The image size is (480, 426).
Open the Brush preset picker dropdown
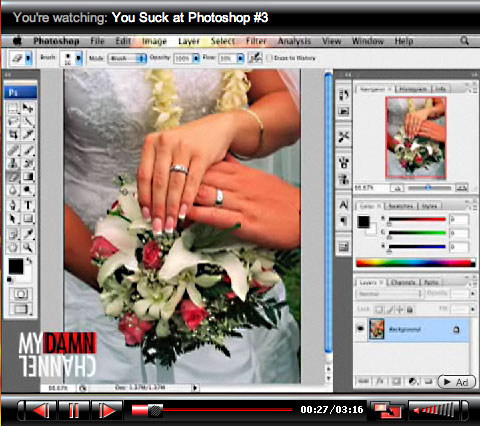pyautogui.click(x=79, y=58)
